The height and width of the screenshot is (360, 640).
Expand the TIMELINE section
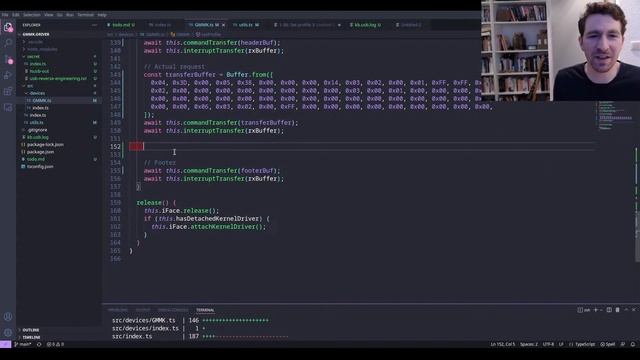click(31, 337)
